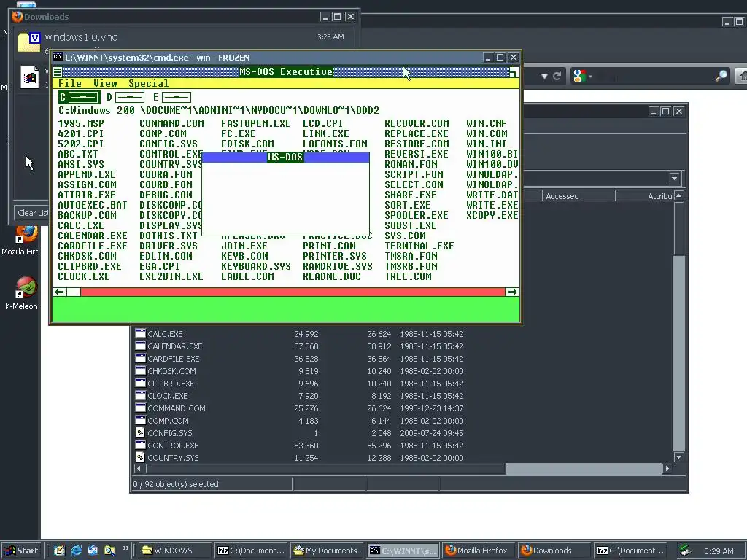747x560 pixels.
Task: Click CONFIG.SYS file icon in 7-Zip
Action: (x=140, y=432)
